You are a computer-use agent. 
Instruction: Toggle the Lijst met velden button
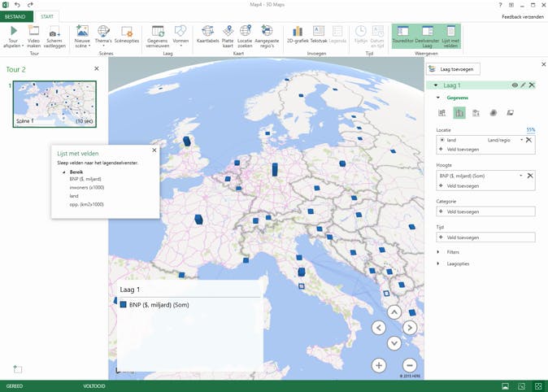coord(451,34)
